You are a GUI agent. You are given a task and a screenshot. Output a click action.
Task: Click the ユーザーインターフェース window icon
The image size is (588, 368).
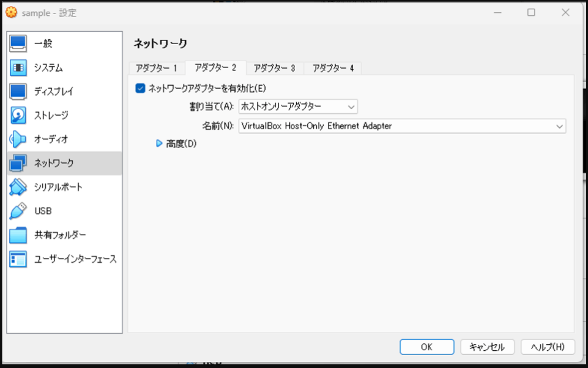(x=18, y=259)
